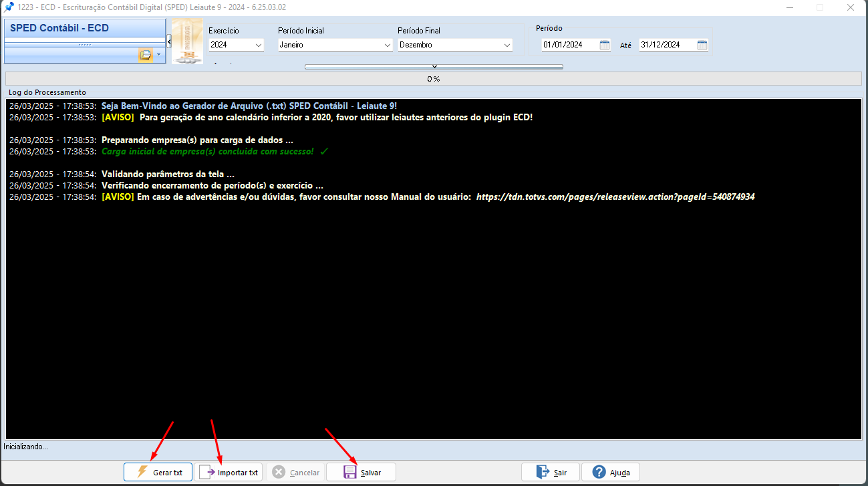Image resolution: width=868 pixels, height=486 pixels.
Task: Click the SPED Contábil - ECD header
Action: (85, 28)
